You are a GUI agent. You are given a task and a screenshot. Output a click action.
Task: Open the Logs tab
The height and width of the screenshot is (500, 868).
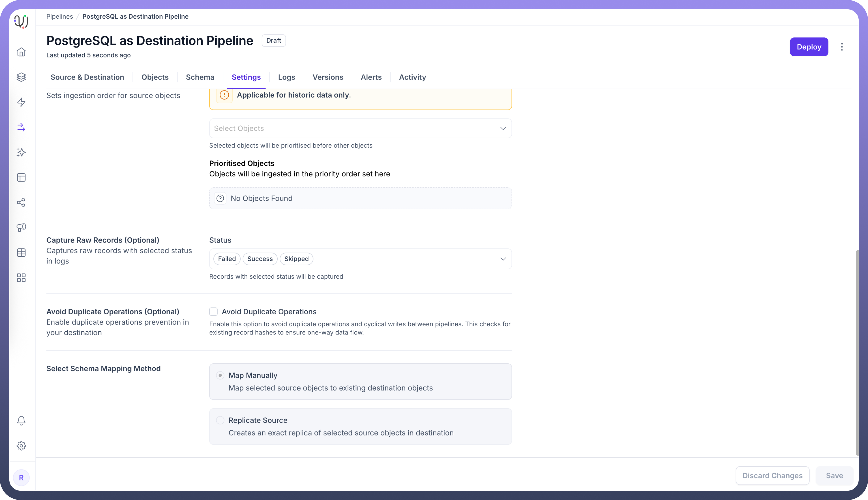[x=286, y=77]
